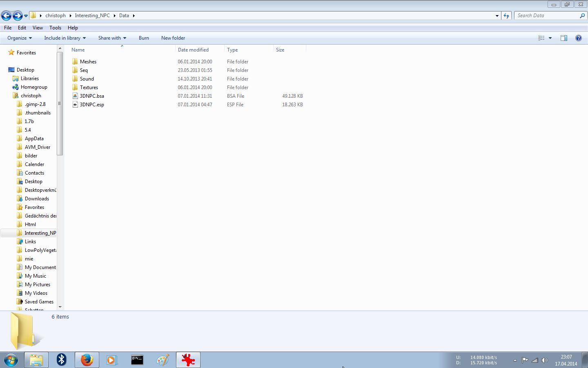Select the 3DNPC.esp file
The image size is (588, 368).
pyautogui.click(x=92, y=105)
